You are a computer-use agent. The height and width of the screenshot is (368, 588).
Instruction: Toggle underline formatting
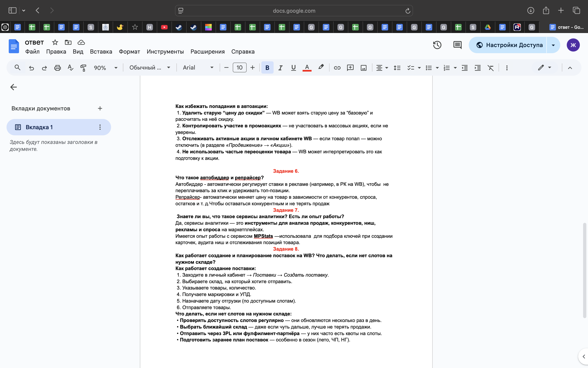[294, 68]
